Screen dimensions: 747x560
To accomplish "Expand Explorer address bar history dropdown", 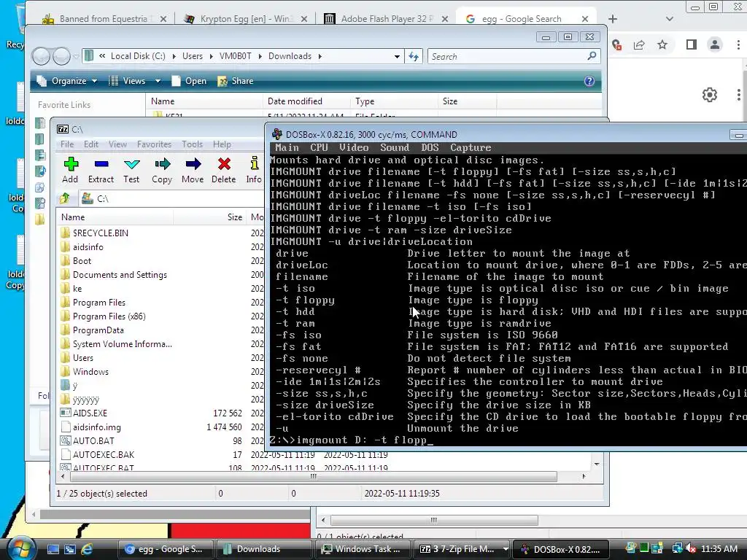I will click(x=397, y=56).
